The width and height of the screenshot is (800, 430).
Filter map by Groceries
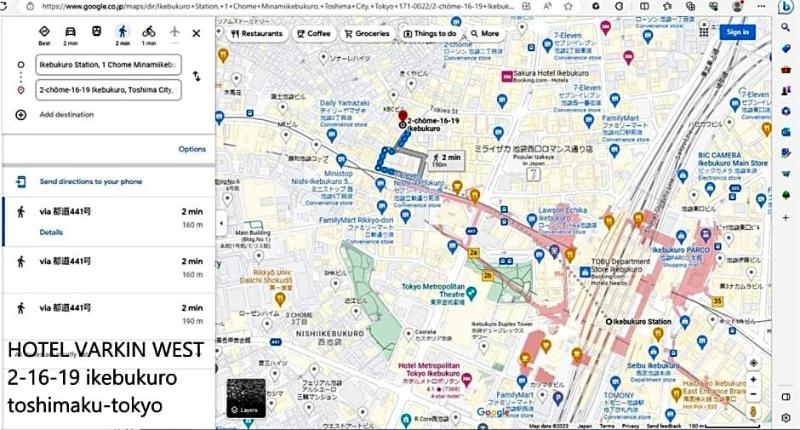pyautogui.click(x=367, y=34)
